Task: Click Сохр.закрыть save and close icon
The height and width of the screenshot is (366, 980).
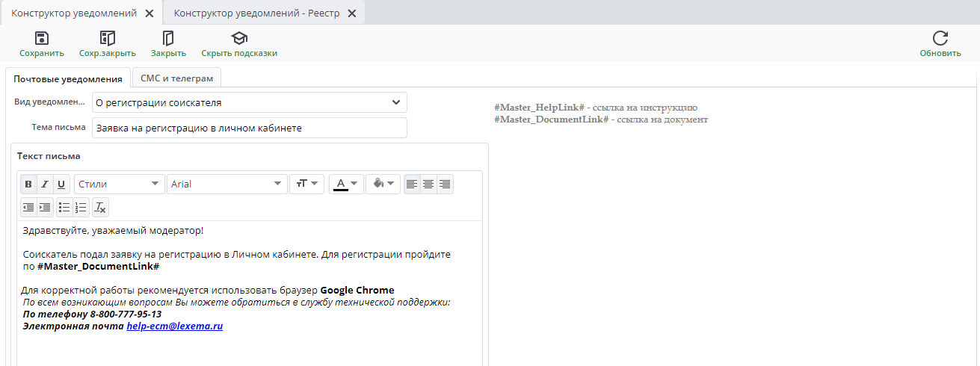Action: pos(108,38)
